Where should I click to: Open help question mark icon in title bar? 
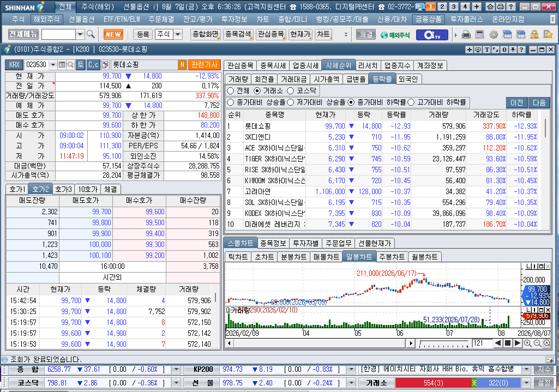511,7
